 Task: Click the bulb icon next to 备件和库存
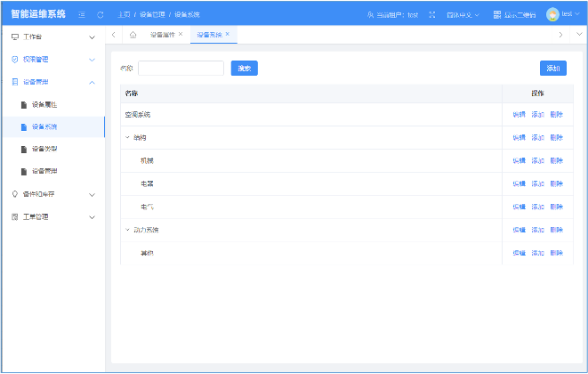tap(15, 194)
